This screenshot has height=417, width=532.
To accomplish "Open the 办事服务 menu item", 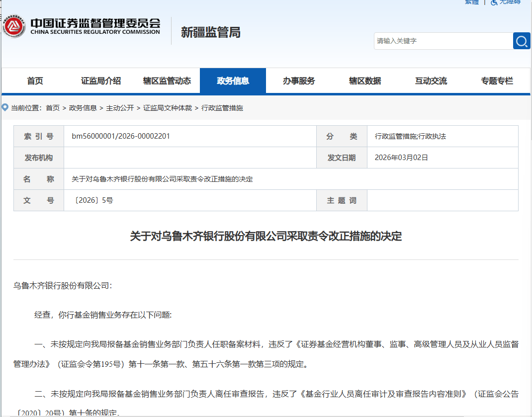I will pyautogui.click(x=299, y=81).
